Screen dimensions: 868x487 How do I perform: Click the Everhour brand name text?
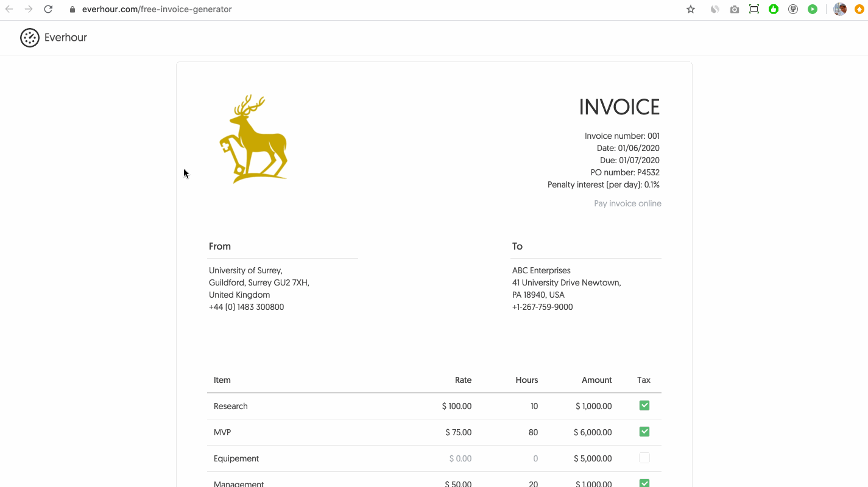click(66, 37)
